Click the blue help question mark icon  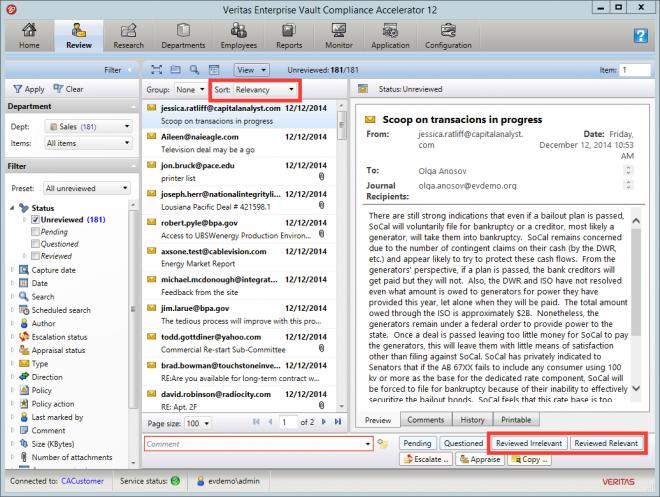tap(640, 36)
